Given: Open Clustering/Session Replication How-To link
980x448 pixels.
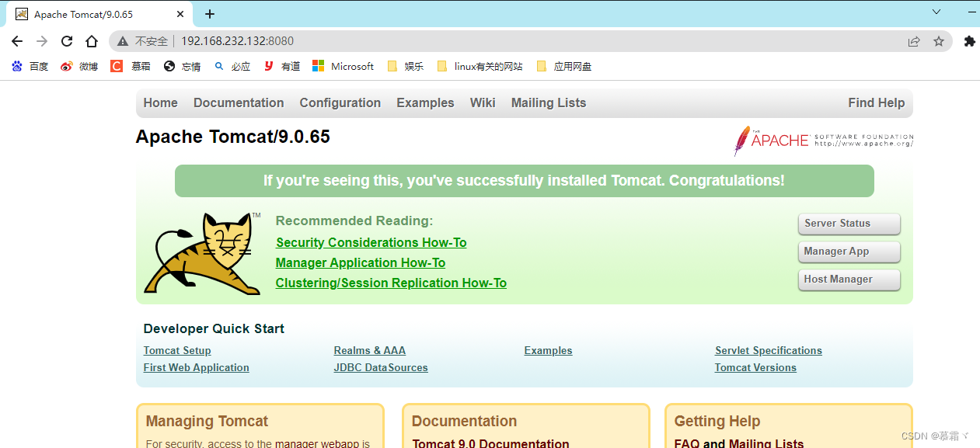Looking at the screenshot, I should click(x=391, y=283).
